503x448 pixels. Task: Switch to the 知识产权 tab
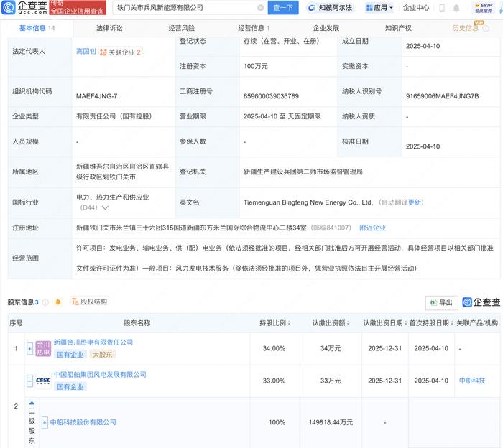point(398,28)
